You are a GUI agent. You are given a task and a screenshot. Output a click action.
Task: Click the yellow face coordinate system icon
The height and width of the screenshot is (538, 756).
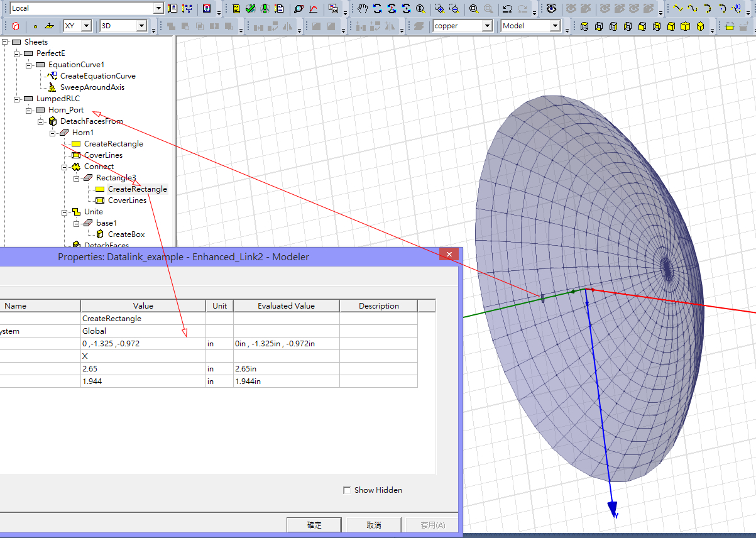point(730,26)
